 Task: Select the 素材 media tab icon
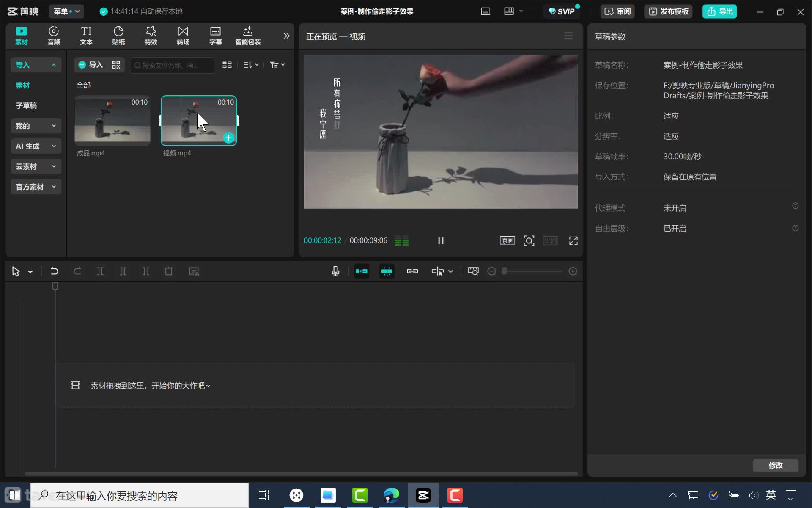[x=22, y=36]
